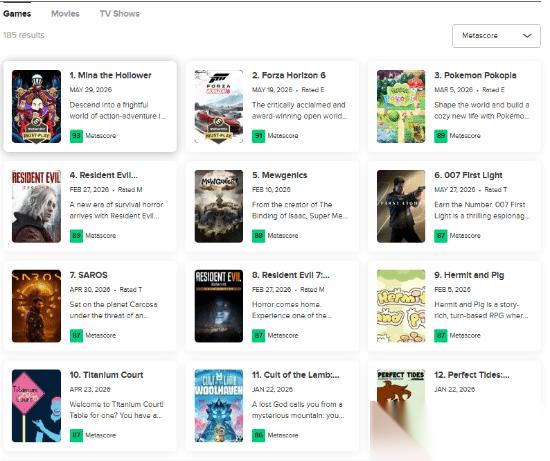550x461 pixels.
Task: Click the Mina the Hollower cover art
Action: pos(36,106)
